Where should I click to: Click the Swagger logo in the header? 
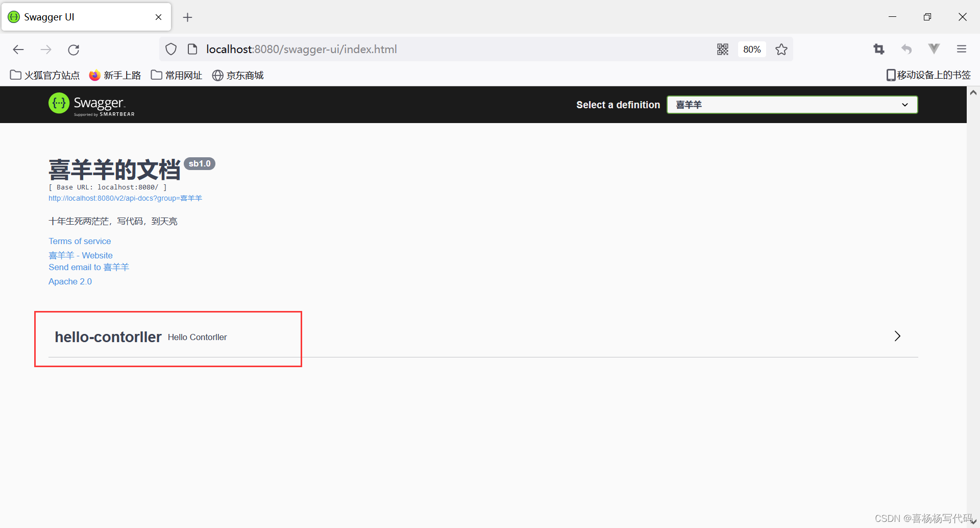click(91, 104)
